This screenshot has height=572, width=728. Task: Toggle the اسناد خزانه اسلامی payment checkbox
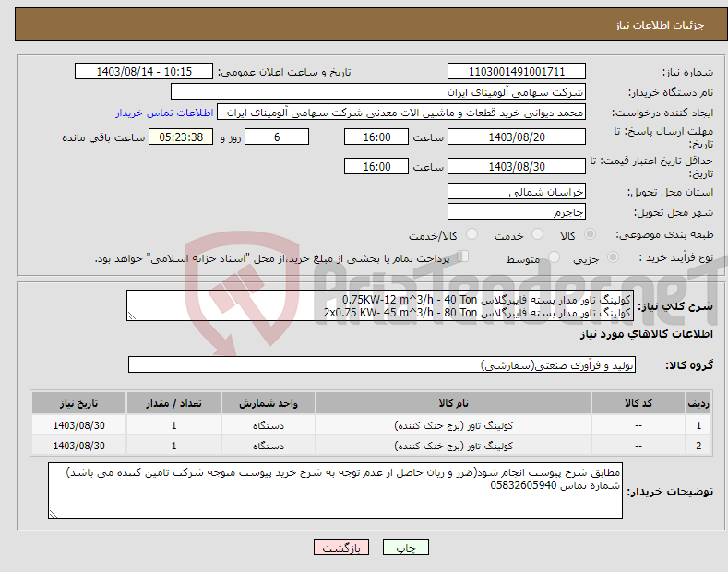tap(463, 256)
